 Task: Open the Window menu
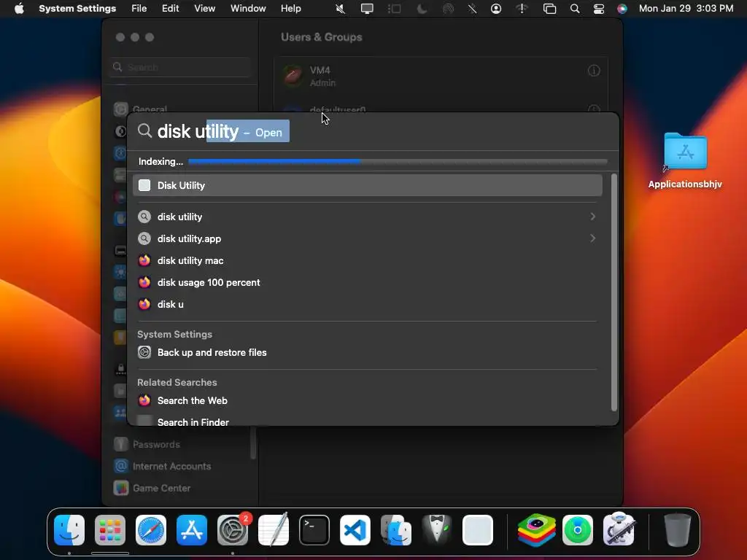(248, 9)
